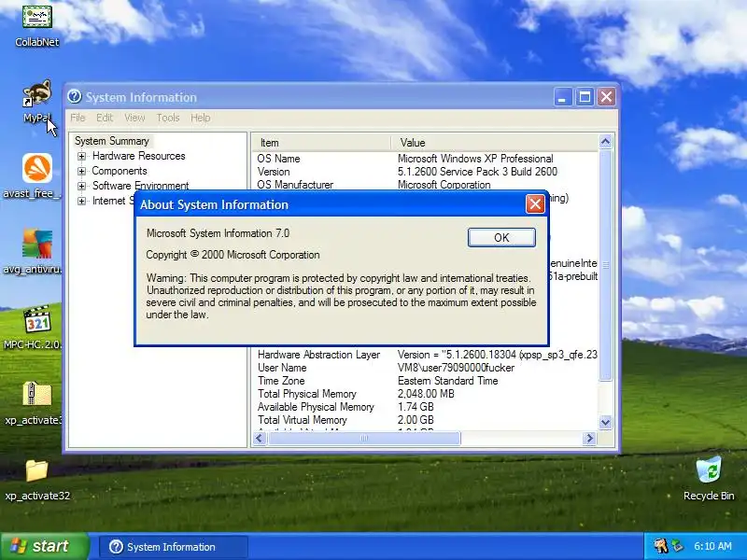Click the System Information title bar icon

75,97
